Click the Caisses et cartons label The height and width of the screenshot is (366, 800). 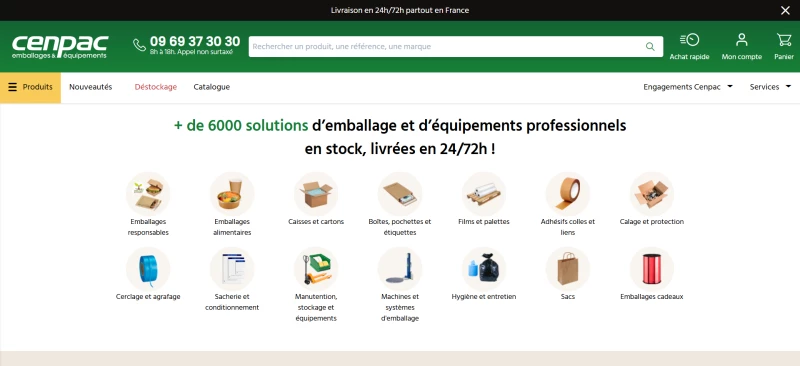(316, 222)
